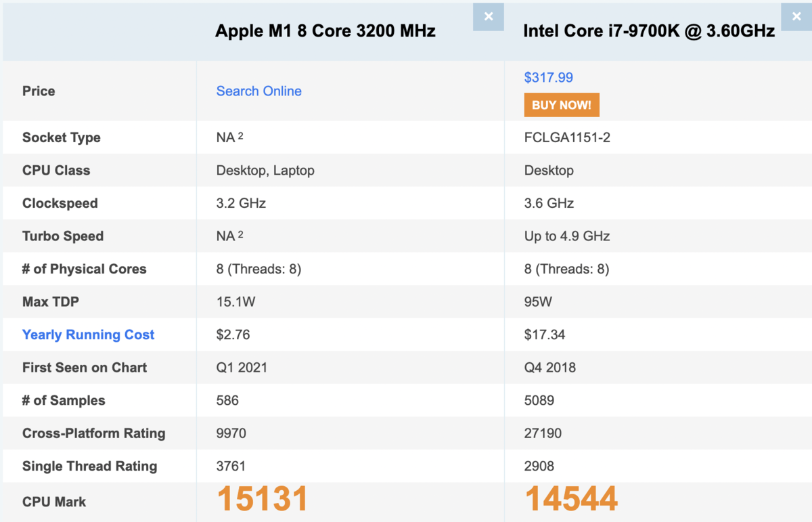
Task: Click the Socket Type row label
Action: tap(61, 137)
